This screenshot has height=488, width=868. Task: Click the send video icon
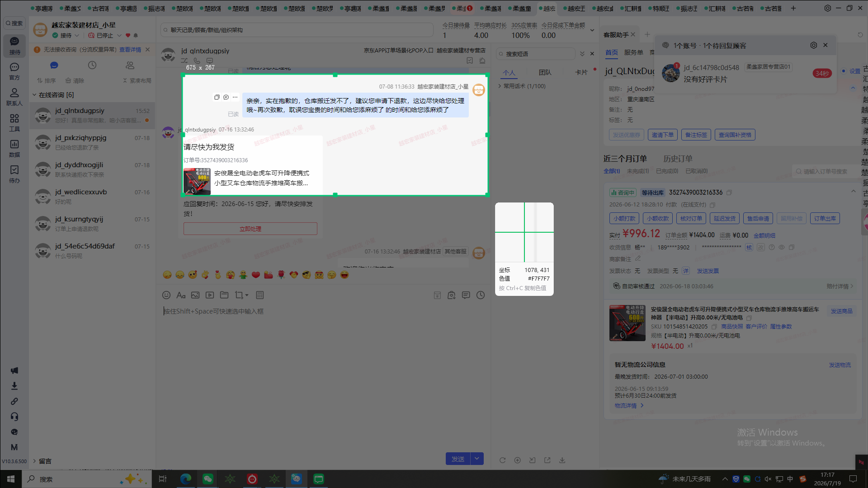pos(210,295)
